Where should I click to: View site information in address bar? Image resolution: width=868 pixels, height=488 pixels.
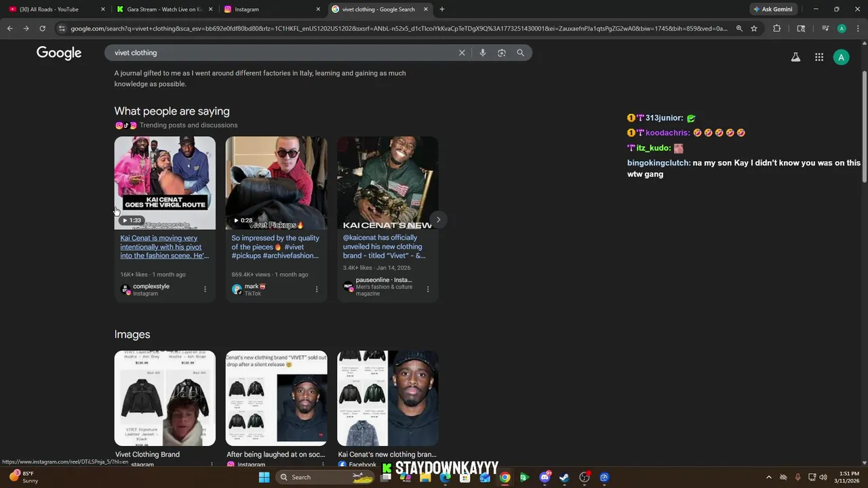pos(62,28)
